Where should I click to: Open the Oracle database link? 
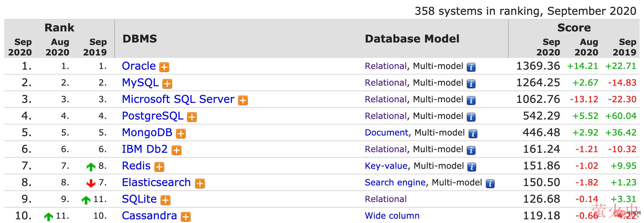click(139, 66)
